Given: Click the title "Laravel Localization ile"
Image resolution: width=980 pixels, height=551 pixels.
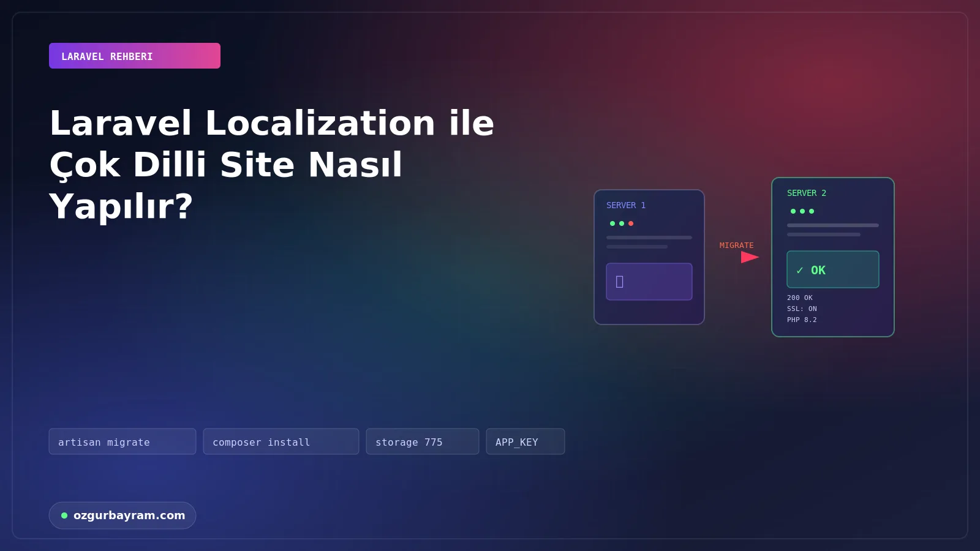Looking at the screenshot, I should [272, 123].
